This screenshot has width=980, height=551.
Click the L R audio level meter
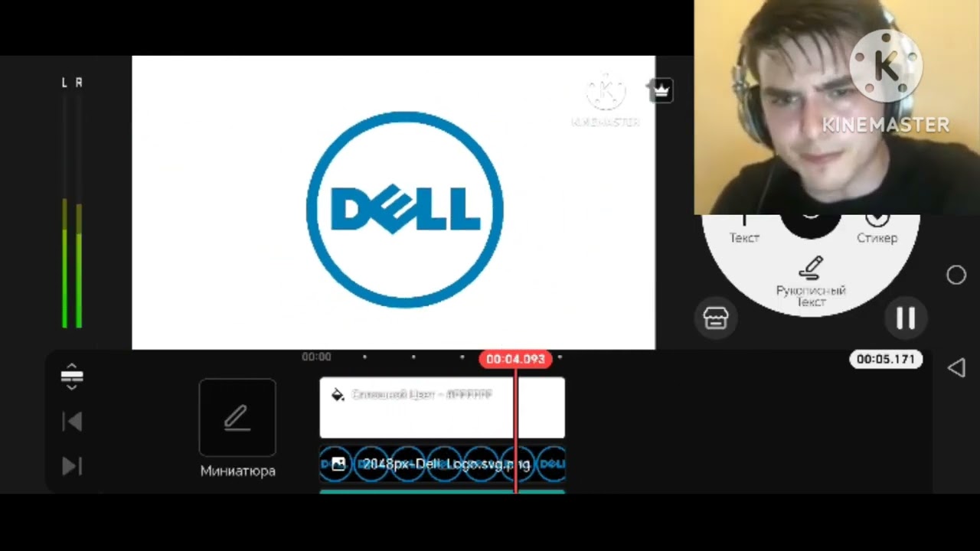(x=73, y=203)
